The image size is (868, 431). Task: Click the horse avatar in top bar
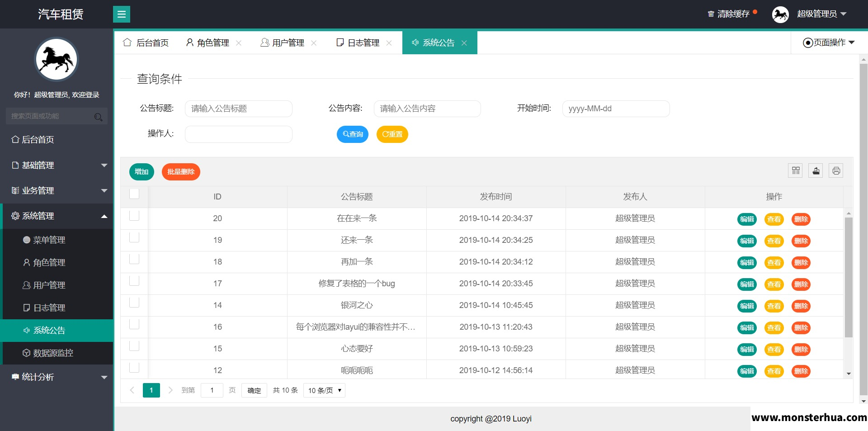(x=780, y=14)
